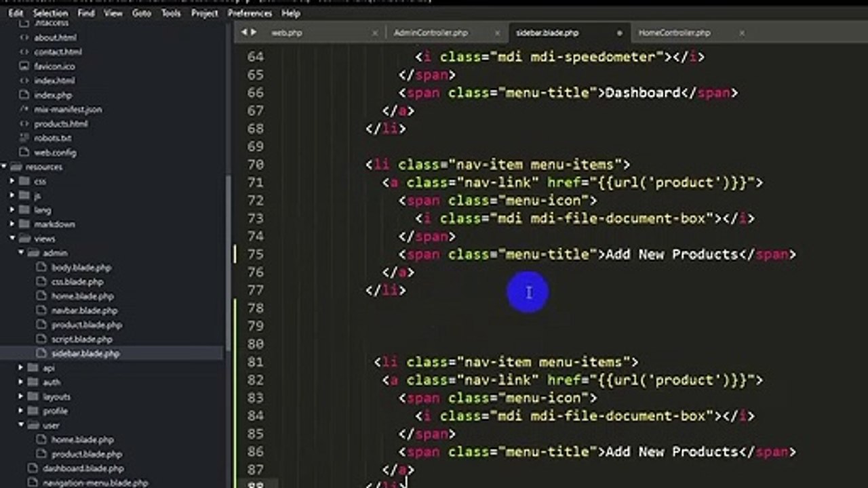This screenshot has height=488, width=868.
Task: Collapse the views folder
Action: click(12, 239)
